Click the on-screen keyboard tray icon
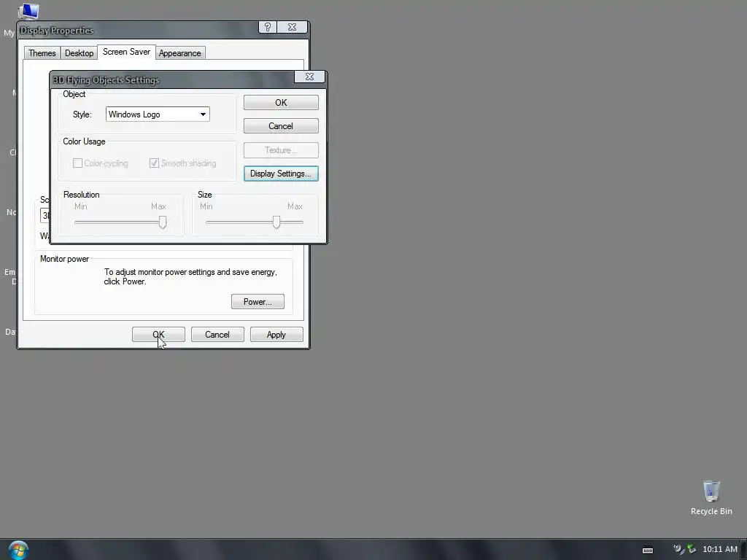The width and height of the screenshot is (747, 560). [648, 550]
